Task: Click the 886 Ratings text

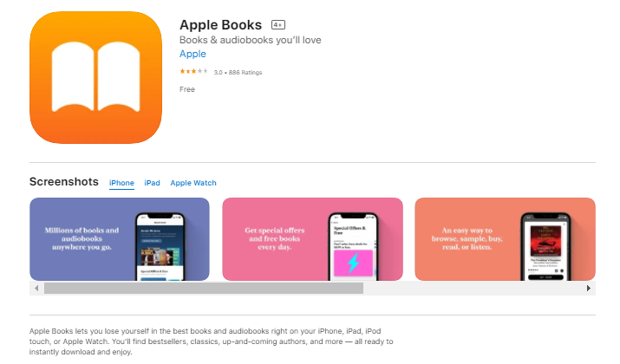Action: click(245, 72)
